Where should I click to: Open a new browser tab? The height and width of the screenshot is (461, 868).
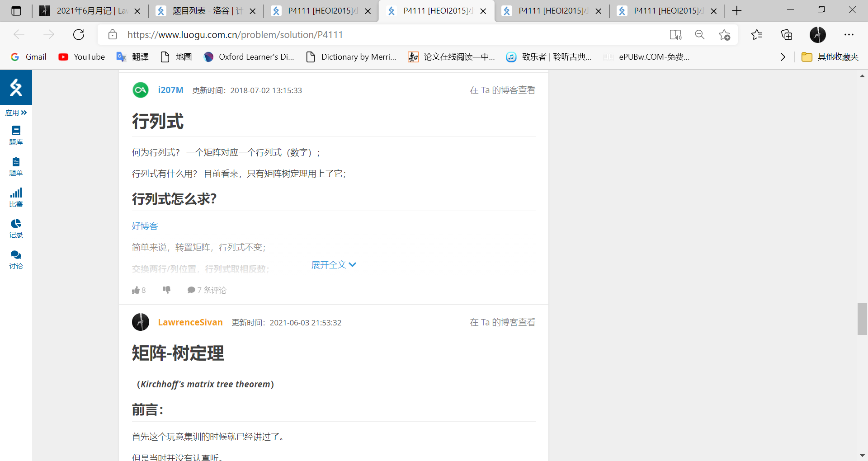[737, 11]
